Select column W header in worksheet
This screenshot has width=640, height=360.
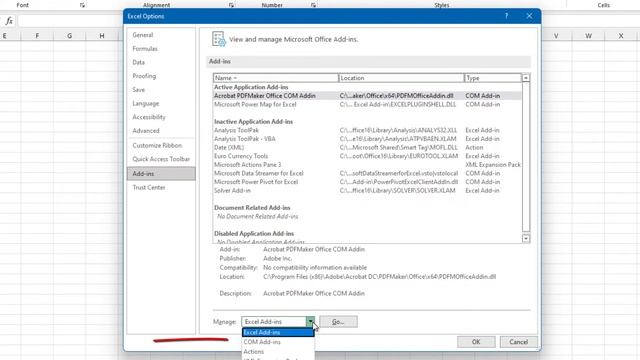(x=589, y=36)
